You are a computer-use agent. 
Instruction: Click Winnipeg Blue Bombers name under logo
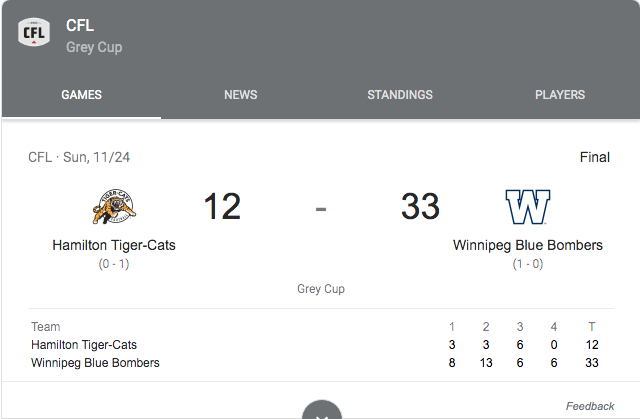click(528, 245)
